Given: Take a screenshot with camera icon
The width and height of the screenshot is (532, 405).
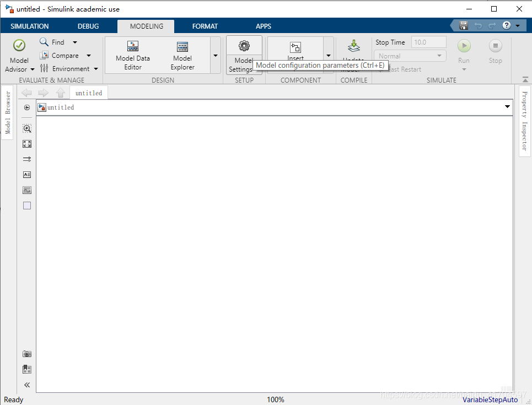Looking at the screenshot, I should (27, 354).
